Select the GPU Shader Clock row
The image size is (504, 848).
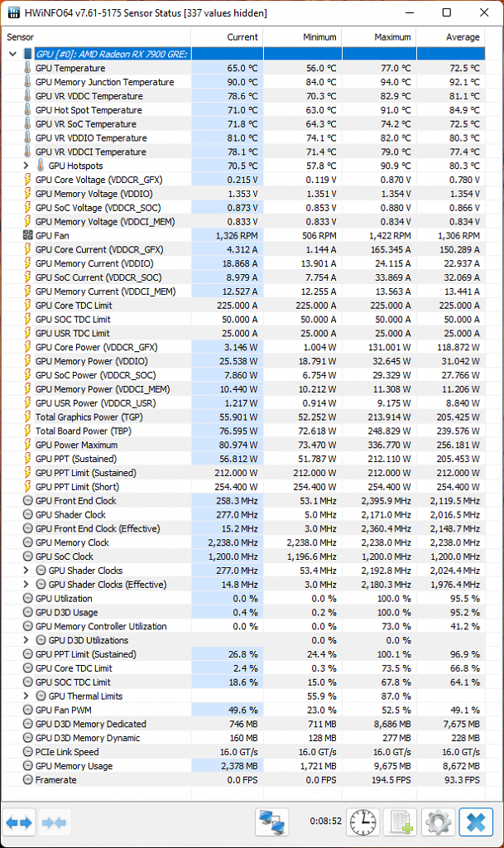(x=243, y=514)
